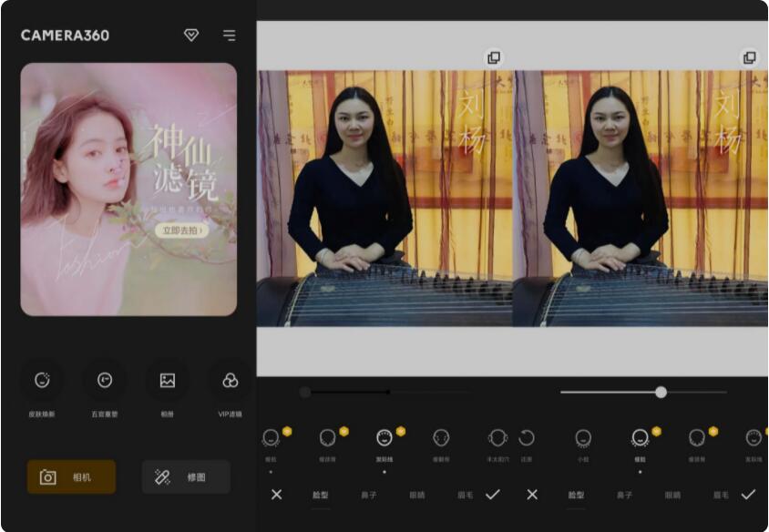
Task: Select the 皮肤焕新 skin renewal icon
Action: pyautogui.click(x=42, y=381)
